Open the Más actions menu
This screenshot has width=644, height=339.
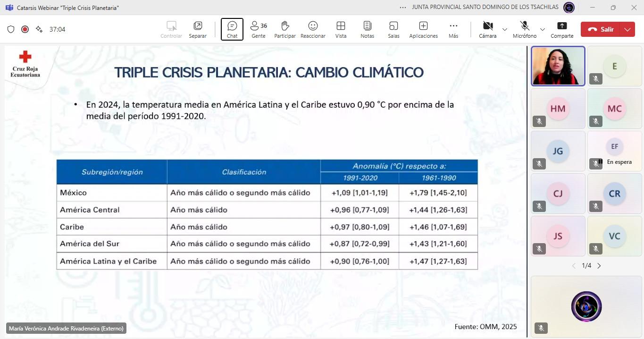point(453,29)
